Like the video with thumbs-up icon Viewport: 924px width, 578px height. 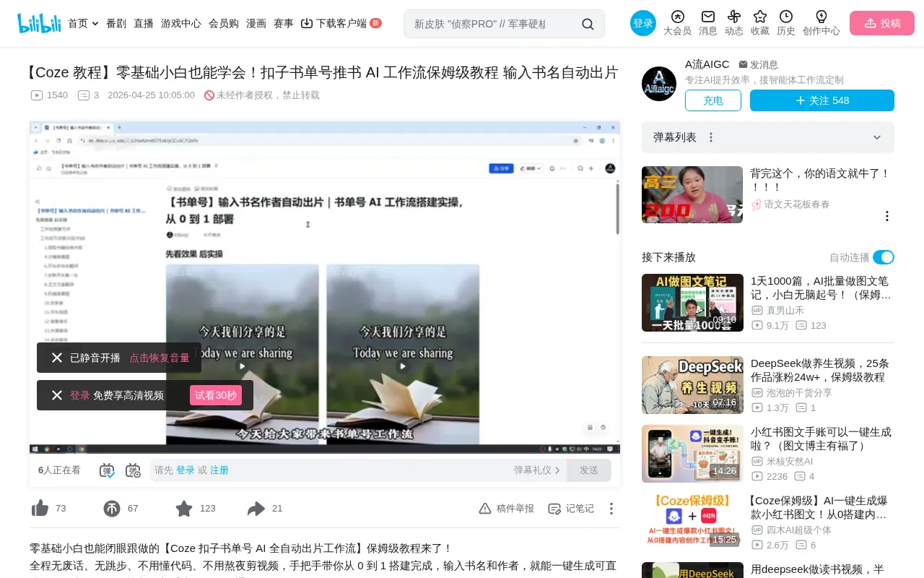(x=40, y=509)
